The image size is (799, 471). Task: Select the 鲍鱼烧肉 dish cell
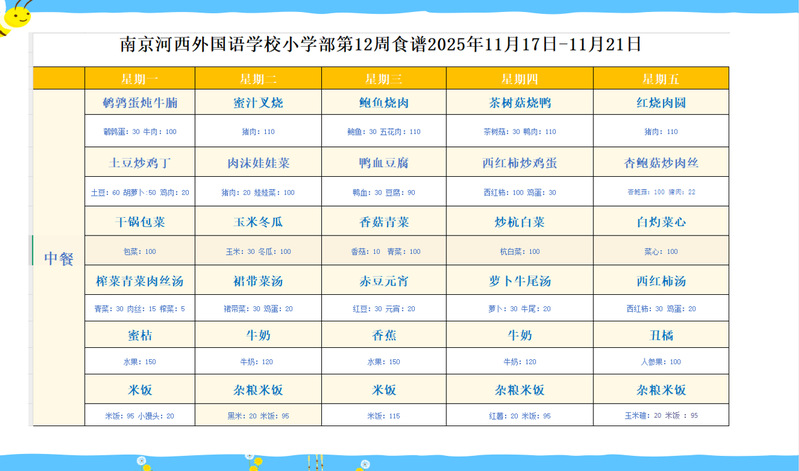click(383, 104)
